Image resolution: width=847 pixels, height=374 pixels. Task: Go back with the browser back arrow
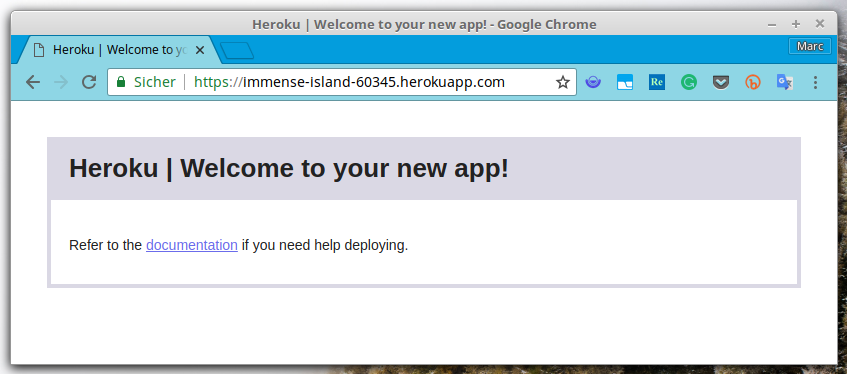[33, 82]
